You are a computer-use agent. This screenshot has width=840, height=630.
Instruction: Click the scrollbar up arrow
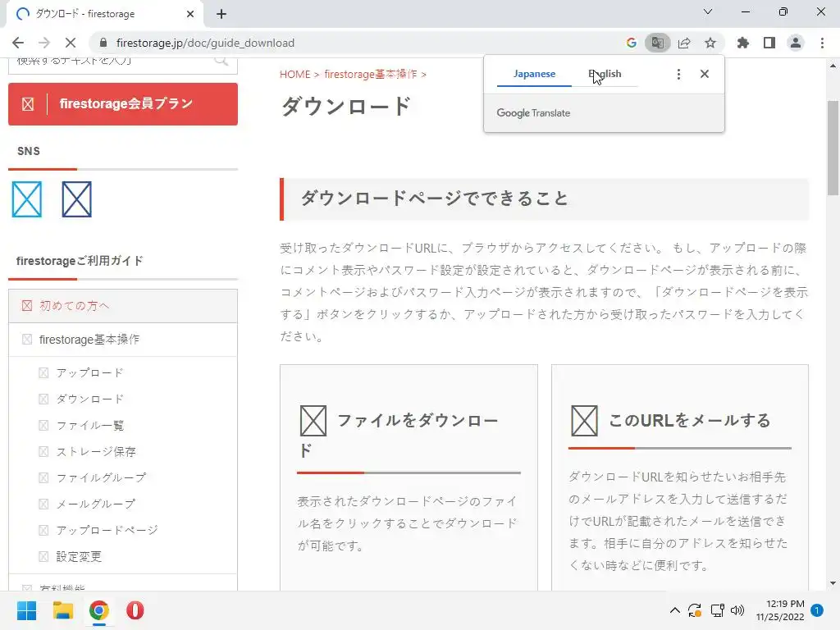click(x=833, y=66)
